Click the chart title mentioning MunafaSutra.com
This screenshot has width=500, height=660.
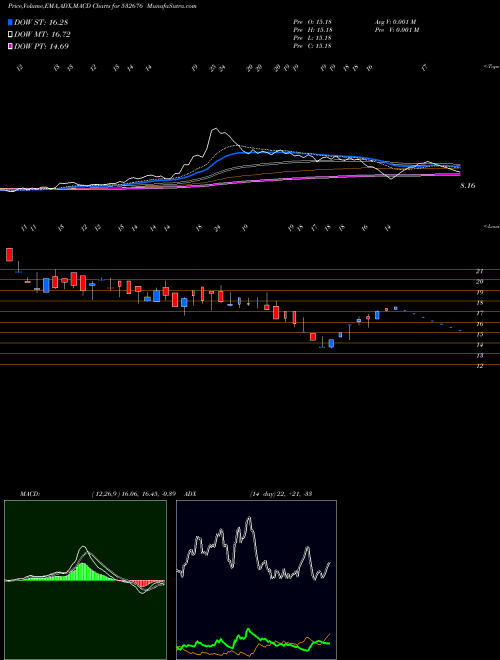tap(102, 6)
